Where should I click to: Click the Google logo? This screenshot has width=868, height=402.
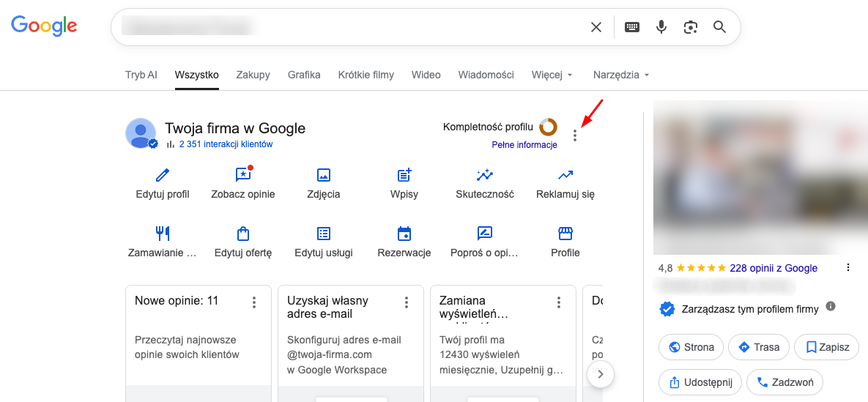point(44,26)
